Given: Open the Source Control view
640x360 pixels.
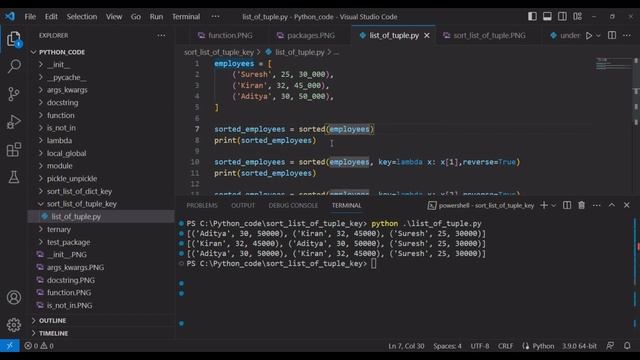Looking at the screenshot, I should click(14, 94).
